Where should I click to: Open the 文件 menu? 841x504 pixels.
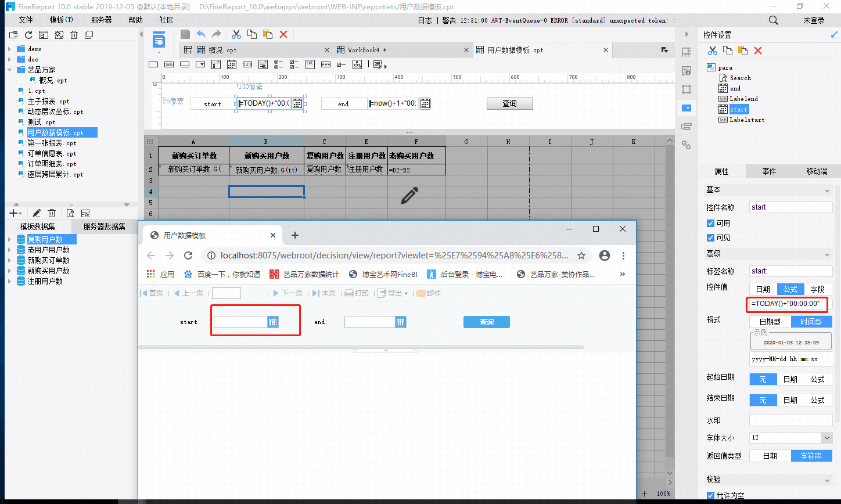click(x=26, y=20)
